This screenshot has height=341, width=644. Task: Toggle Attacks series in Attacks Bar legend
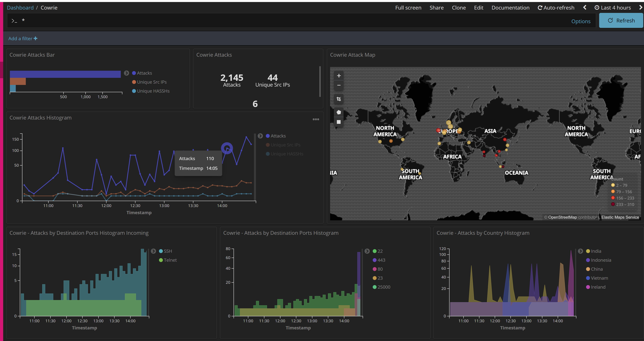coord(142,73)
